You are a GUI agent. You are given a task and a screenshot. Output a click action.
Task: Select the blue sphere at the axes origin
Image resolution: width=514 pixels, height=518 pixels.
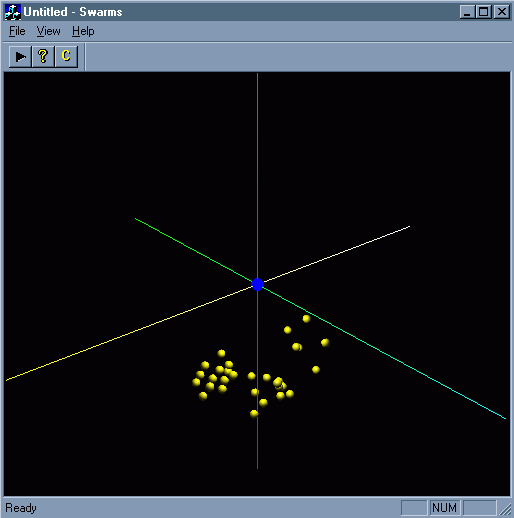coord(257,284)
